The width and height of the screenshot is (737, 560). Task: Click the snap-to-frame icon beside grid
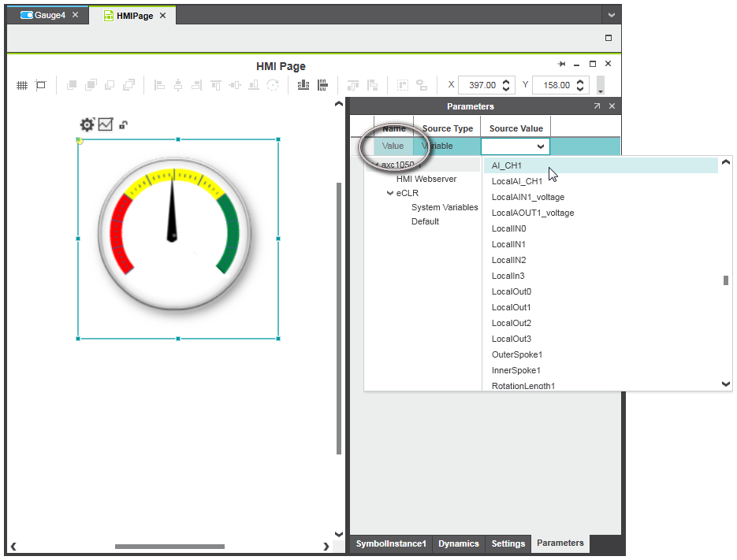(41, 85)
